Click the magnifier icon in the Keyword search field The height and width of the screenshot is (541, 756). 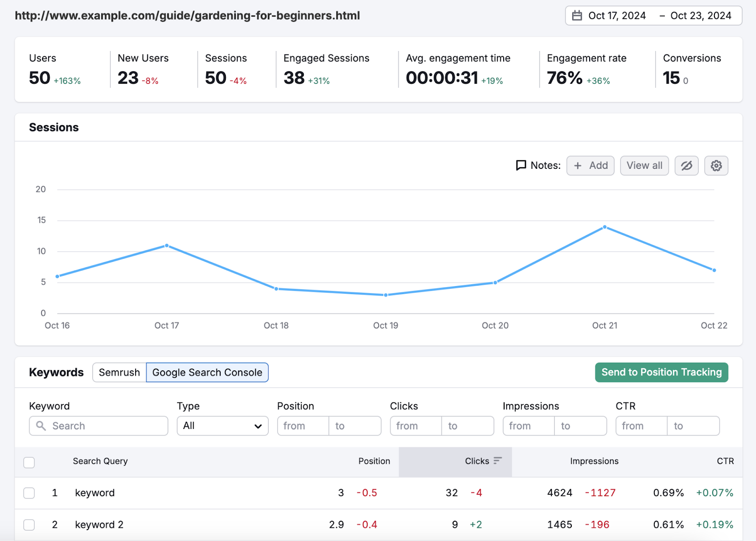click(x=41, y=426)
